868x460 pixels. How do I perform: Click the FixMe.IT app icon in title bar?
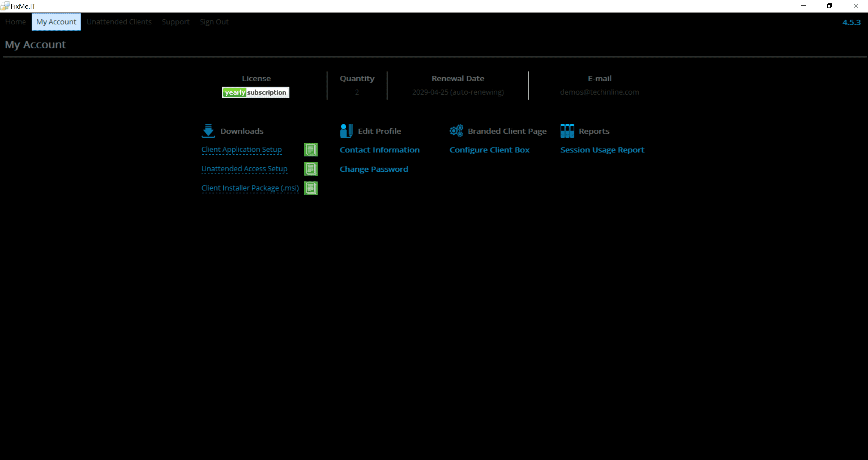coord(5,6)
